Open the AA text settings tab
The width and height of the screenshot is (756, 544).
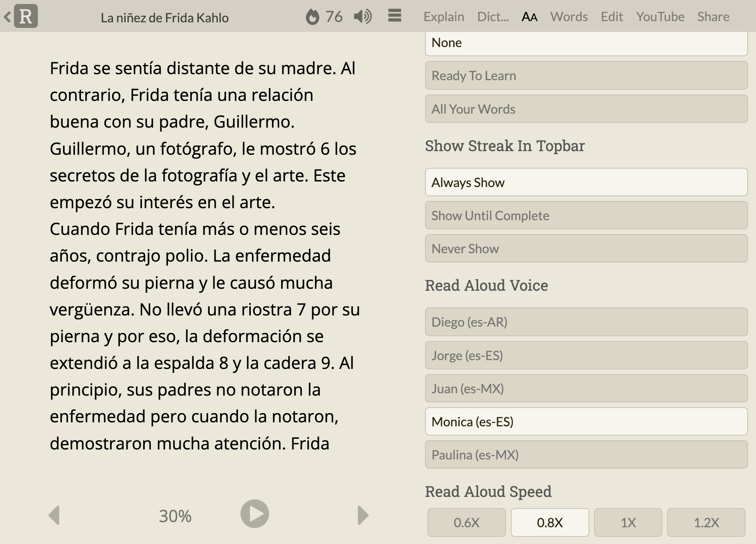(529, 17)
